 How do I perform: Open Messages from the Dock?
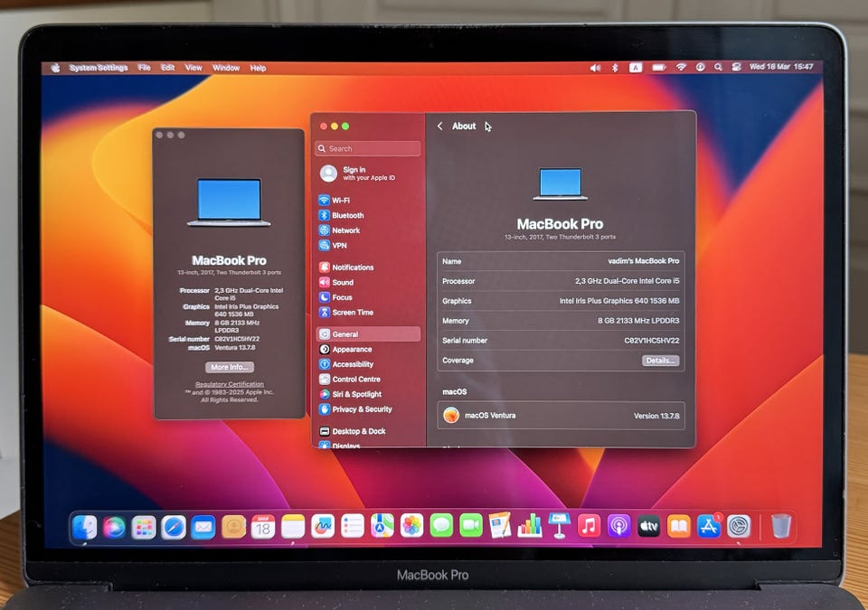click(x=442, y=525)
